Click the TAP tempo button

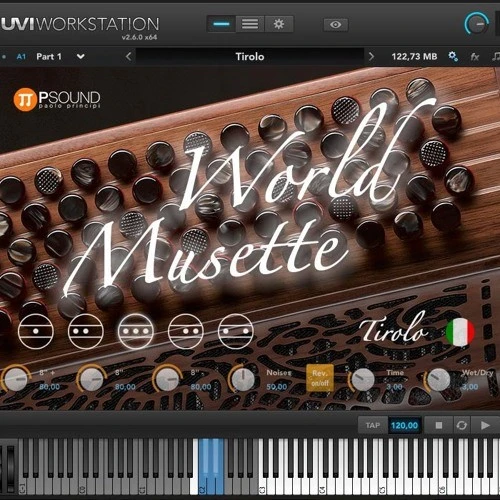click(373, 425)
